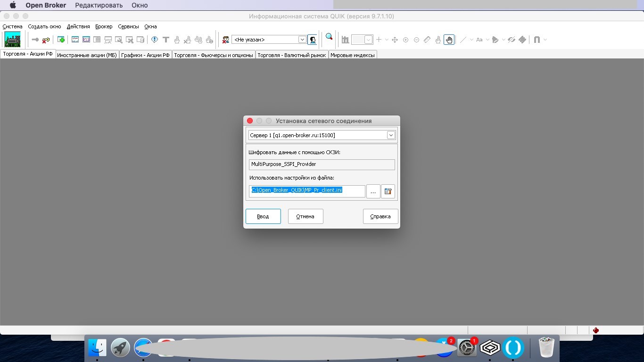644x362 pixels.
Task: Open the Брокер menu
Action: click(104, 26)
